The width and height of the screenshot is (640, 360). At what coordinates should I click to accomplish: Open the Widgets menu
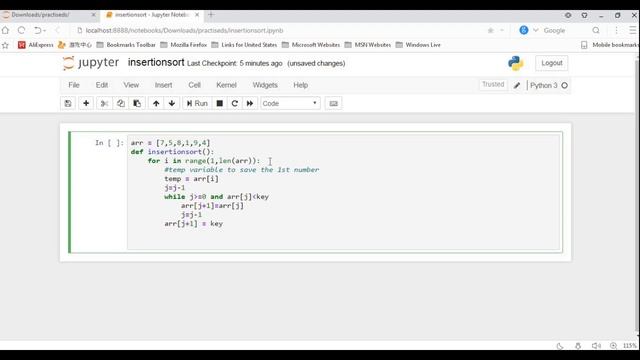(265, 85)
